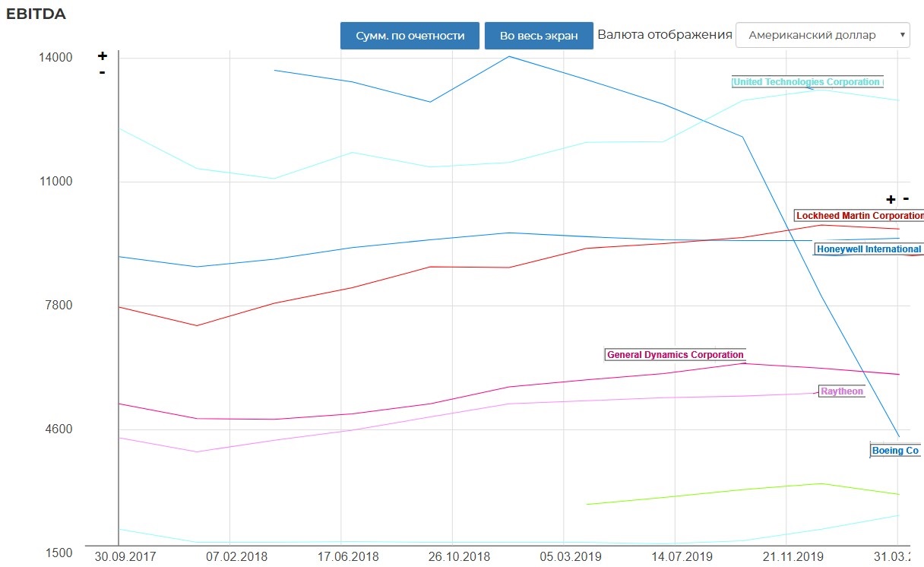Click the 7800 y-axis value
This screenshot has width=924, height=567.
[x=59, y=306]
